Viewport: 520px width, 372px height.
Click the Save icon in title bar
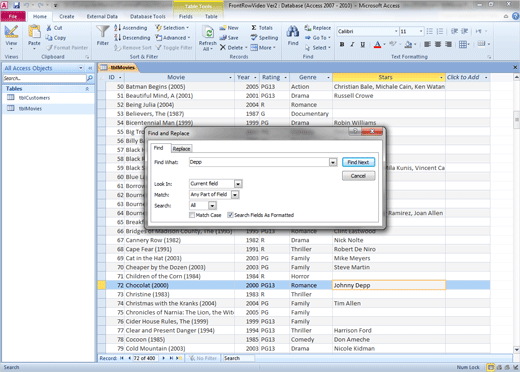point(16,5)
